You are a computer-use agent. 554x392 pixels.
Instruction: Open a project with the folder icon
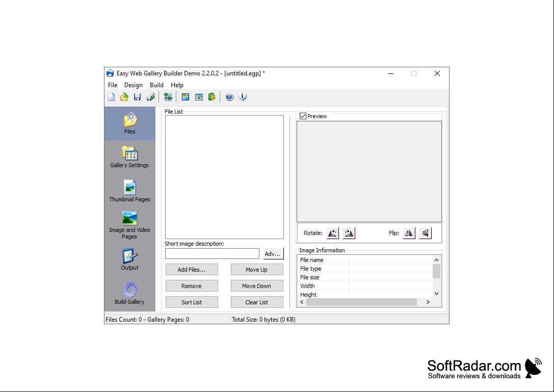pos(124,97)
